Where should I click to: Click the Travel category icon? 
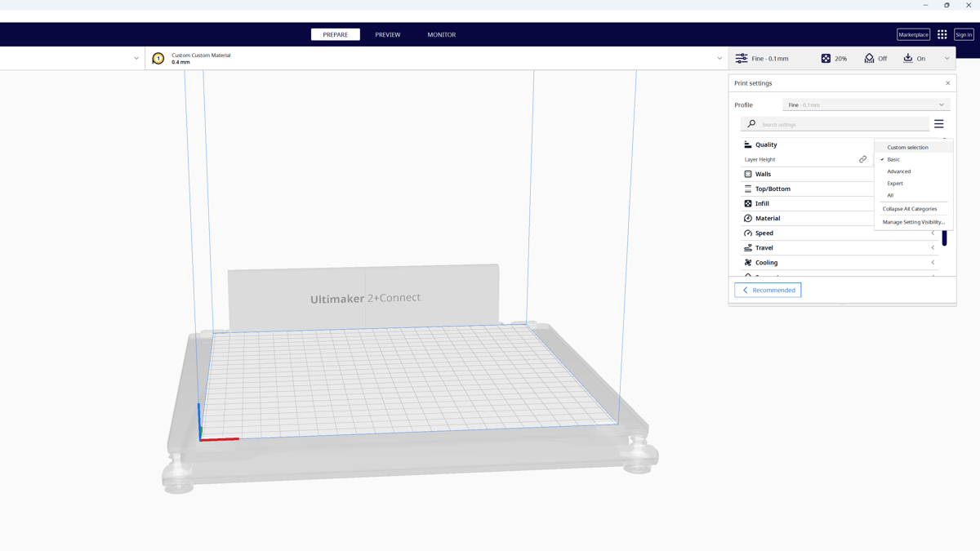pyautogui.click(x=747, y=247)
